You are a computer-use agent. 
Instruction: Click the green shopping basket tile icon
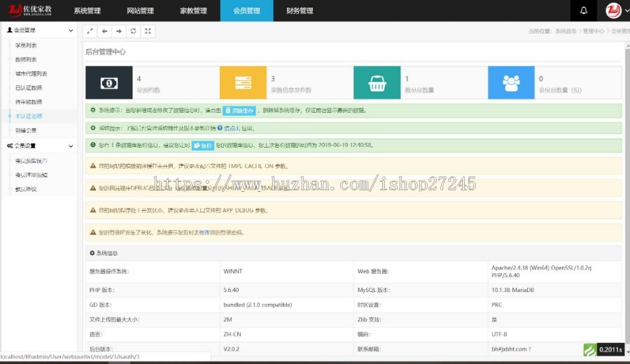pyautogui.click(x=377, y=83)
